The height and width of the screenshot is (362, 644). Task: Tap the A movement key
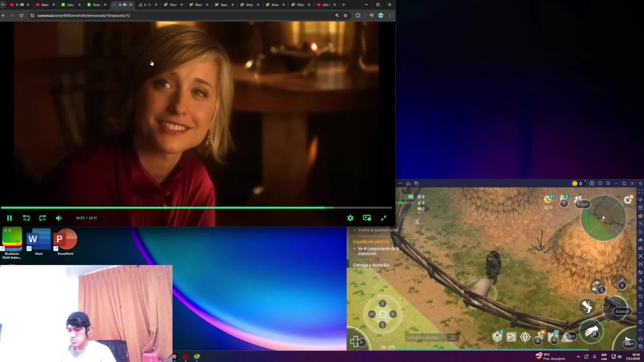pyautogui.click(x=372, y=314)
